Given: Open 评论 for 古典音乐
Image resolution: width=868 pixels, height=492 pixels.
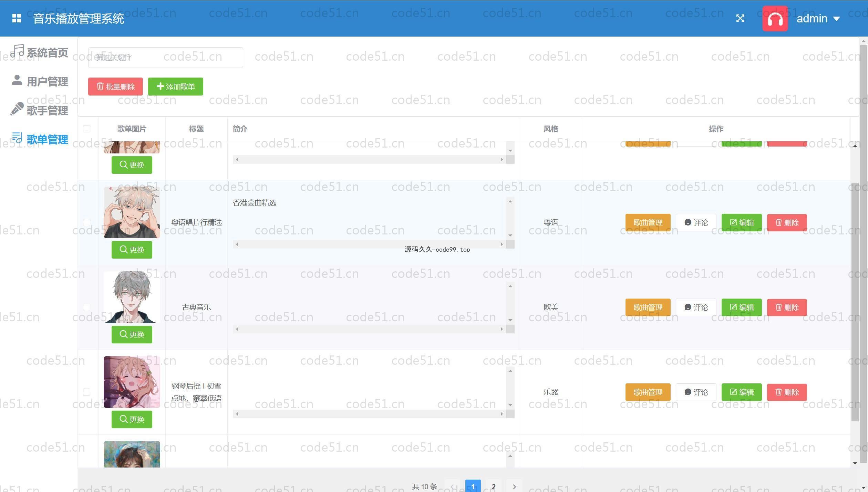Looking at the screenshot, I should 696,307.
